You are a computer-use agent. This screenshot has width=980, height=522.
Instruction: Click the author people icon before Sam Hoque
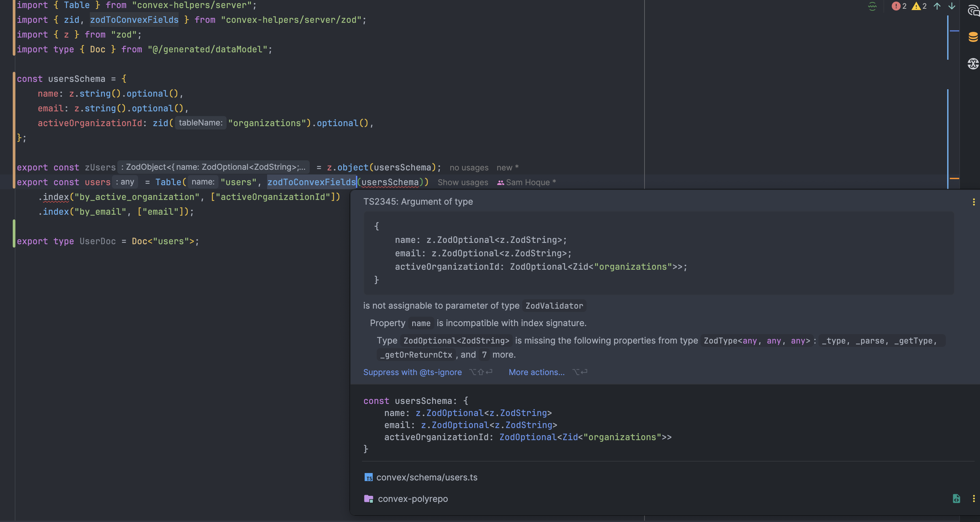point(501,183)
